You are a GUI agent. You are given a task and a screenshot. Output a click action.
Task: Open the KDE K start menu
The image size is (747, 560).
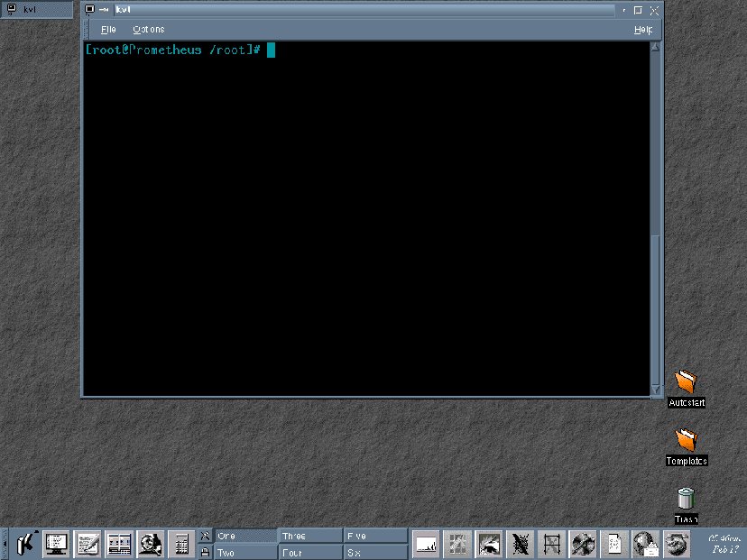click(x=26, y=543)
